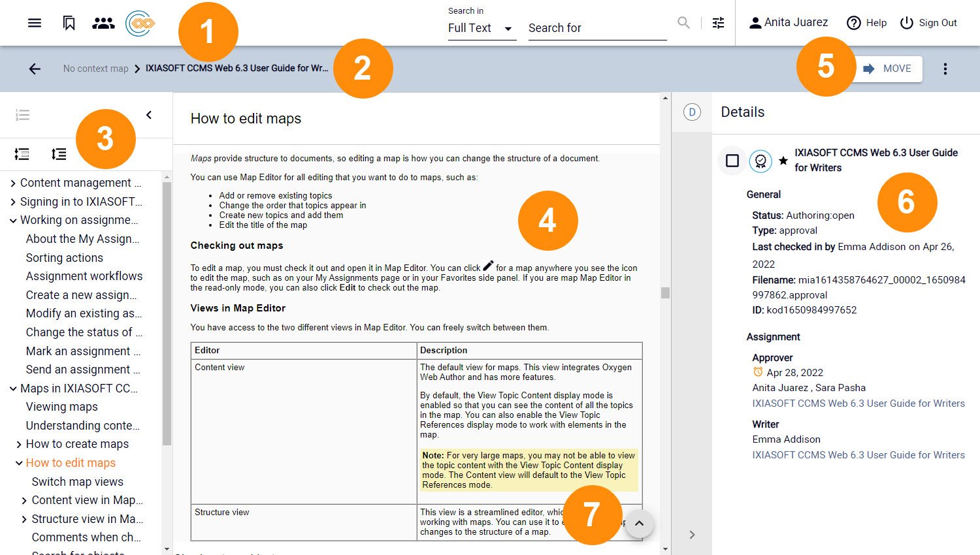
Task: Click the ID kod1650984997652 text
Action: tap(804, 310)
